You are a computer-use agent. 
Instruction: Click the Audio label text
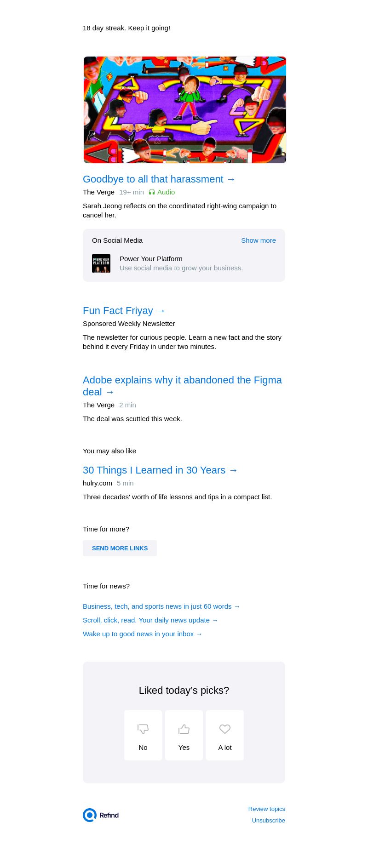tap(166, 192)
